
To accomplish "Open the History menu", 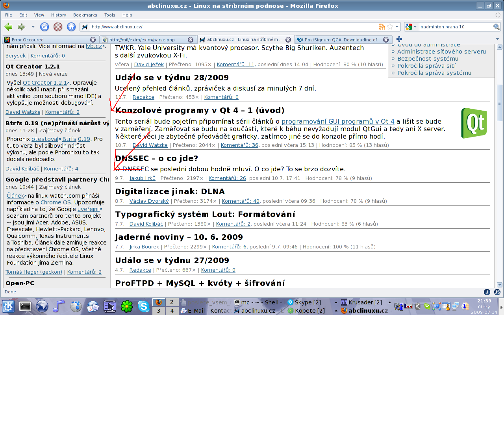I will 59,15.
